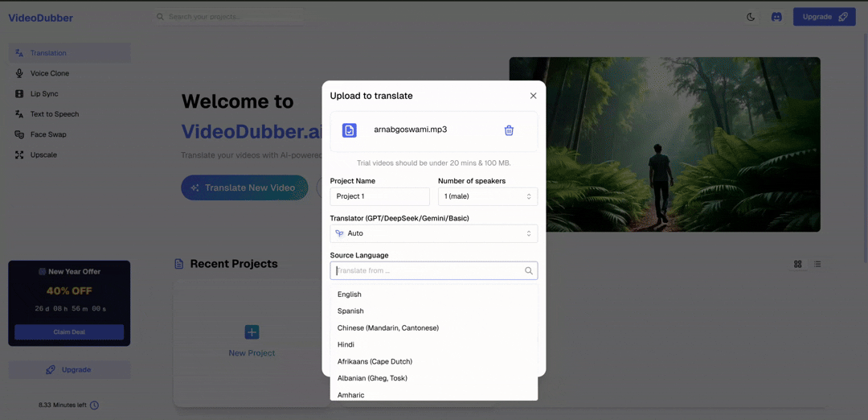Click the search icon in top search bar

point(160,17)
